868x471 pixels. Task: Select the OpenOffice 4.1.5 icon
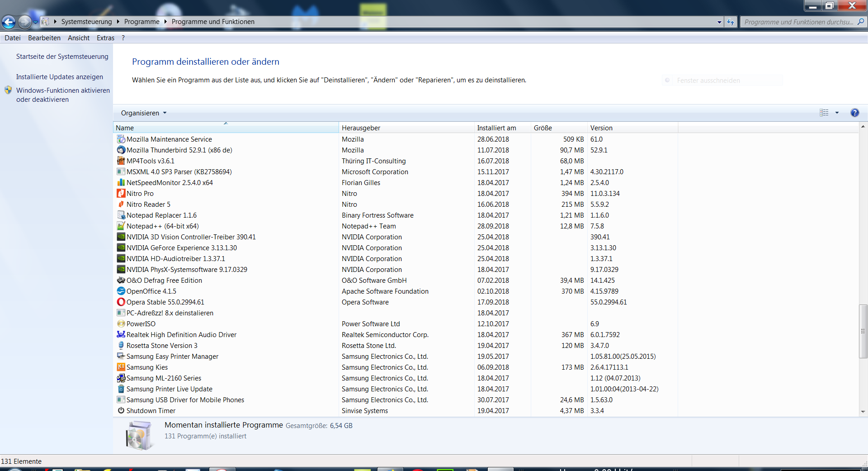click(121, 291)
